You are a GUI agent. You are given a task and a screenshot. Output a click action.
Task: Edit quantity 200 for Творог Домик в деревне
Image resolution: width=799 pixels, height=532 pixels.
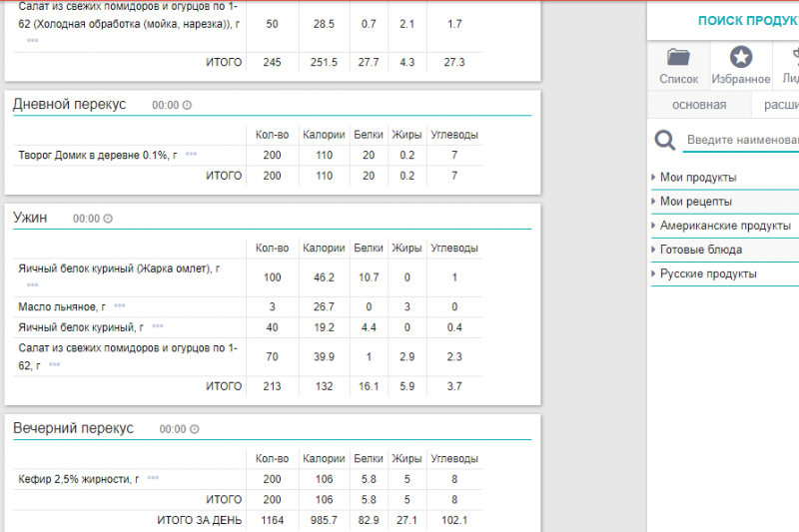[x=271, y=156]
